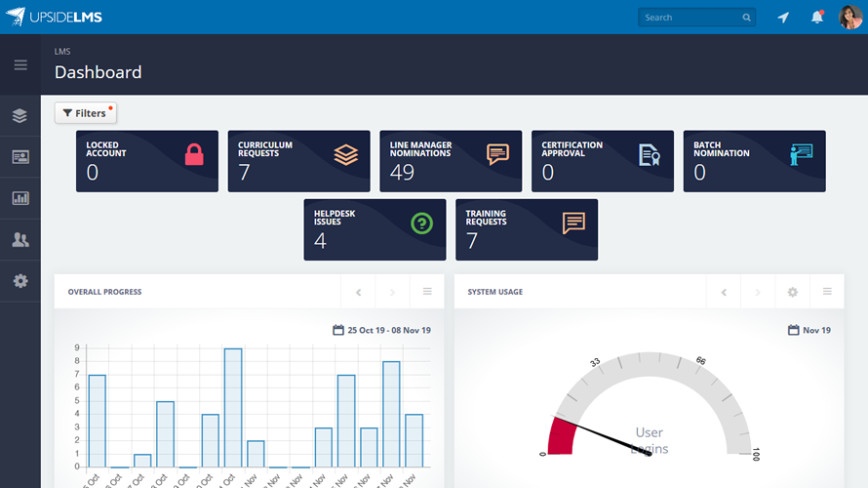Click the red lock icon on Locked Account

194,154
